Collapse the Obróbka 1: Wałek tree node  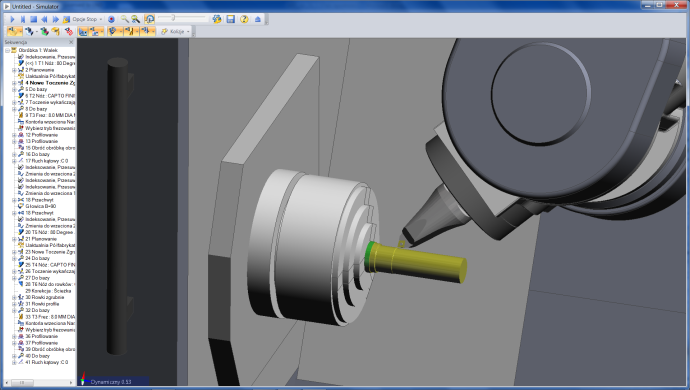coord(7,50)
